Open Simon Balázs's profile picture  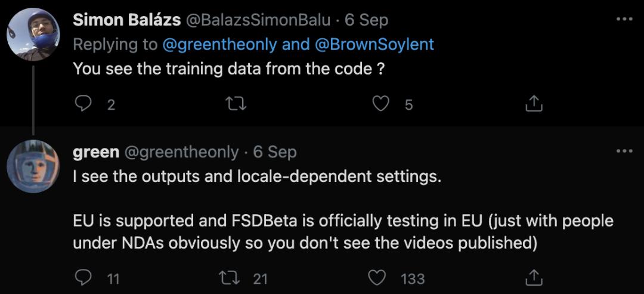(33, 35)
